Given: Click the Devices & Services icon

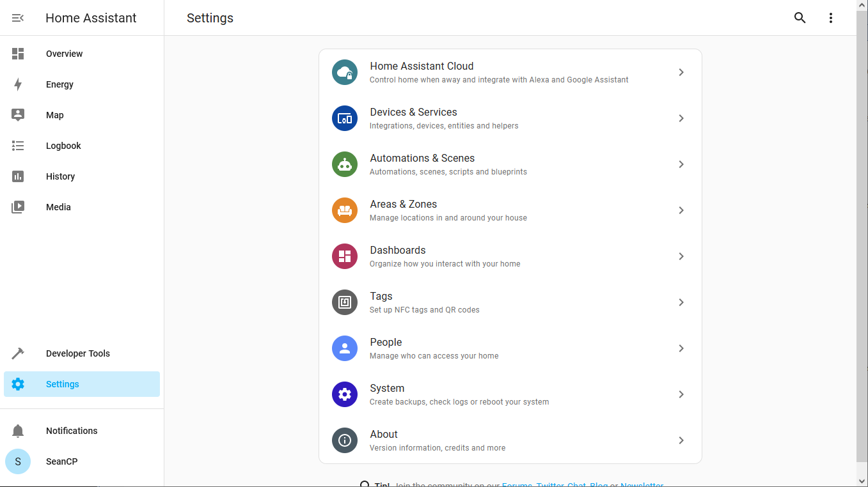Looking at the screenshot, I should tap(345, 118).
